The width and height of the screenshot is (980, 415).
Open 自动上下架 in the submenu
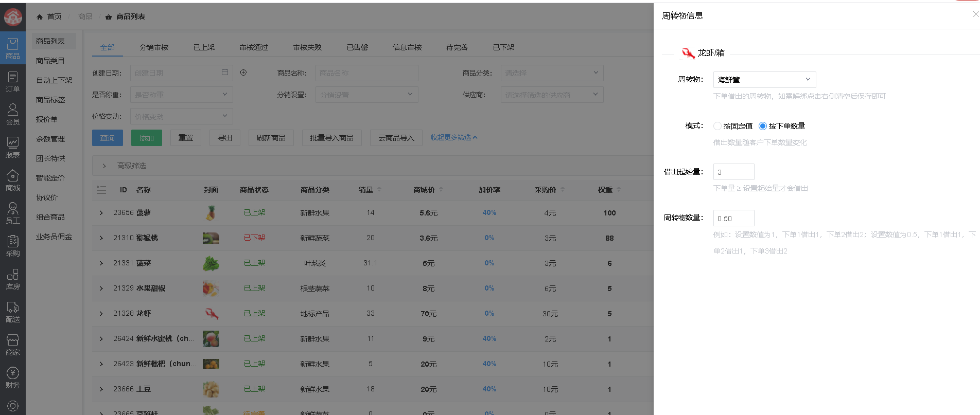click(54, 80)
